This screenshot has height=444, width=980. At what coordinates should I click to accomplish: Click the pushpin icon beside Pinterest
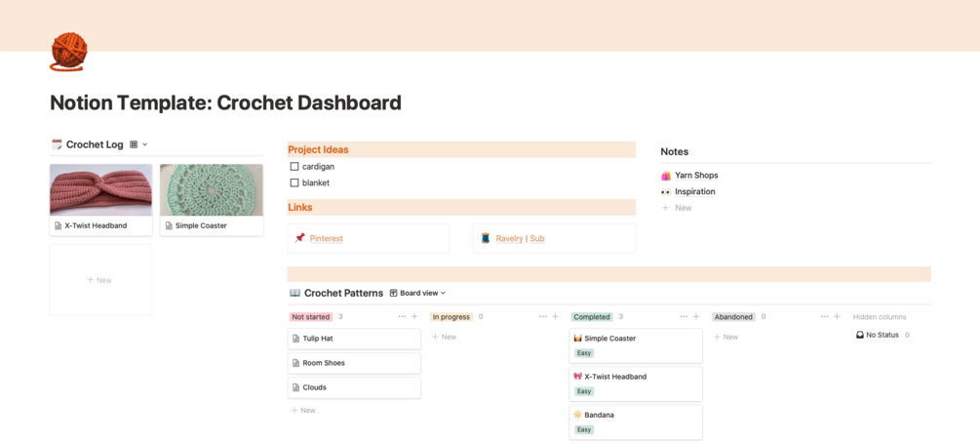point(300,238)
